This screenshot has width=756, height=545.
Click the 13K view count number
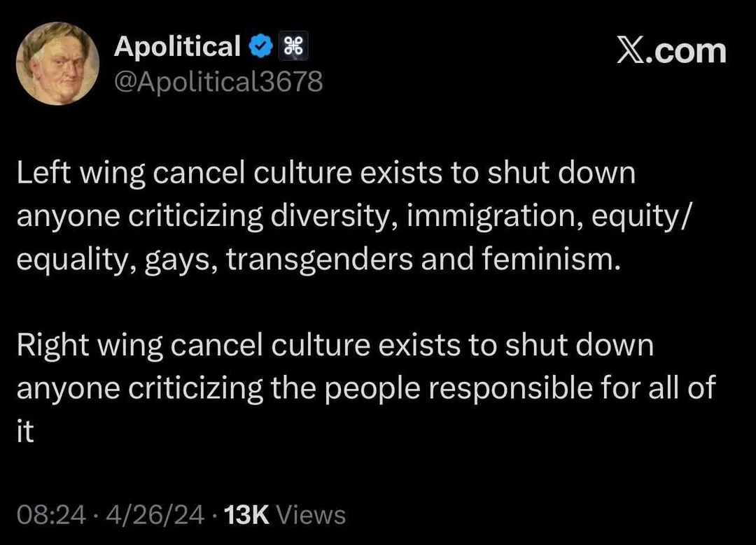tap(245, 516)
